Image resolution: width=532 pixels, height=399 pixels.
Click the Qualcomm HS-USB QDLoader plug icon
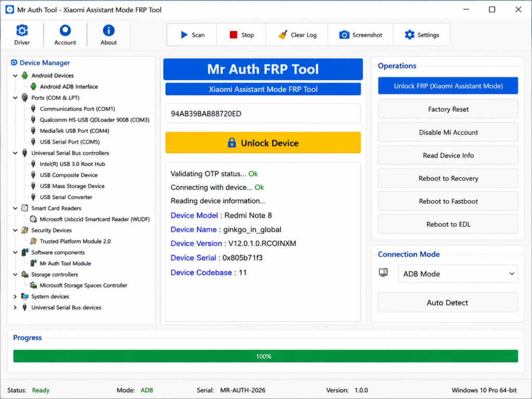[33, 119]
